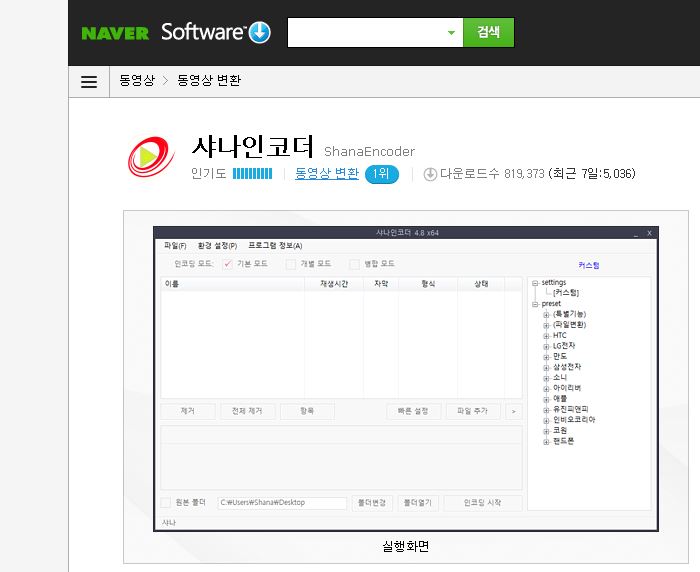Expand the bottom tree node under 코원

coord(546,442)
